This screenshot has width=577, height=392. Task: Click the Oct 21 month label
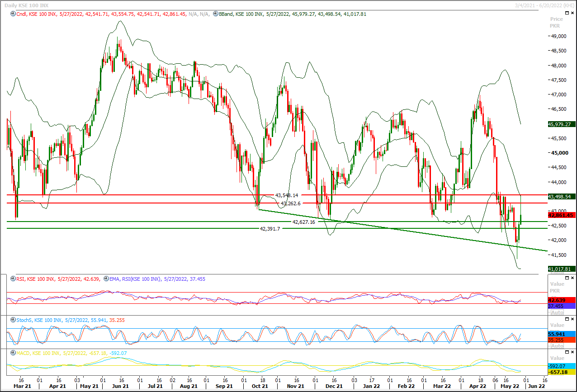260,387
